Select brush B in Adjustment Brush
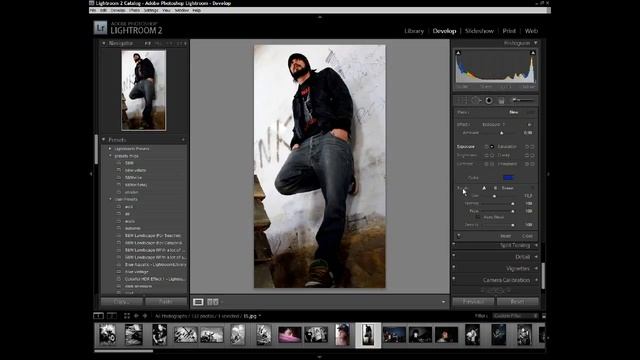This screenshot has width=640, height=360. click(495, 188)
